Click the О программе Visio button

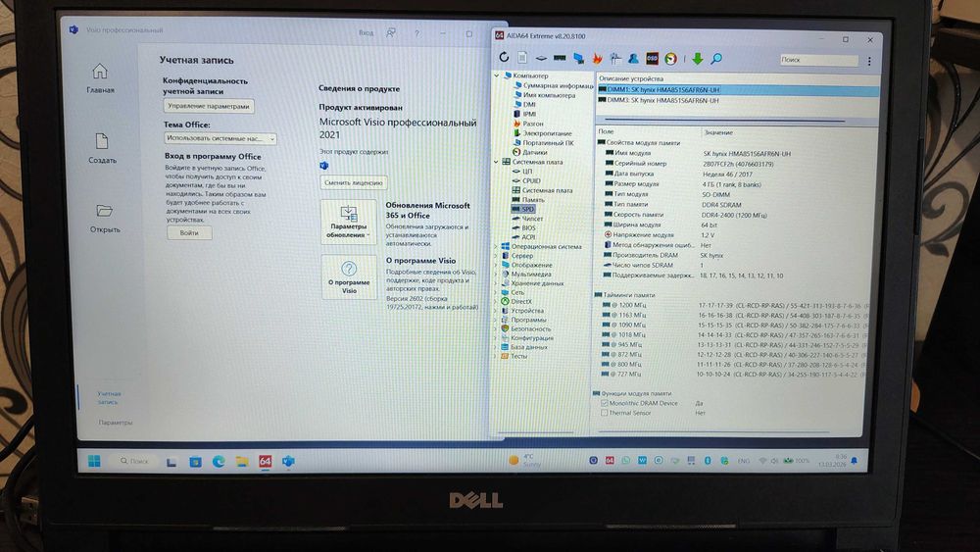click(348, 277)
